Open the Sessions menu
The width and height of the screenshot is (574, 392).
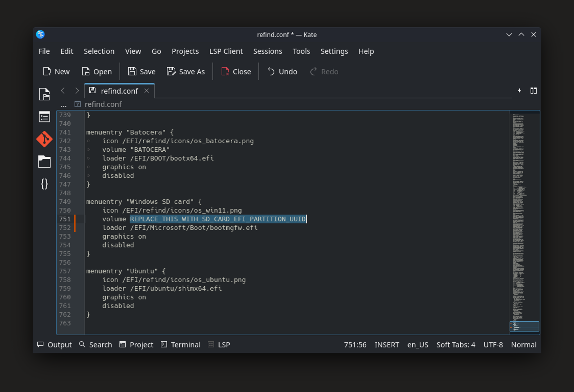pos(267,51)
